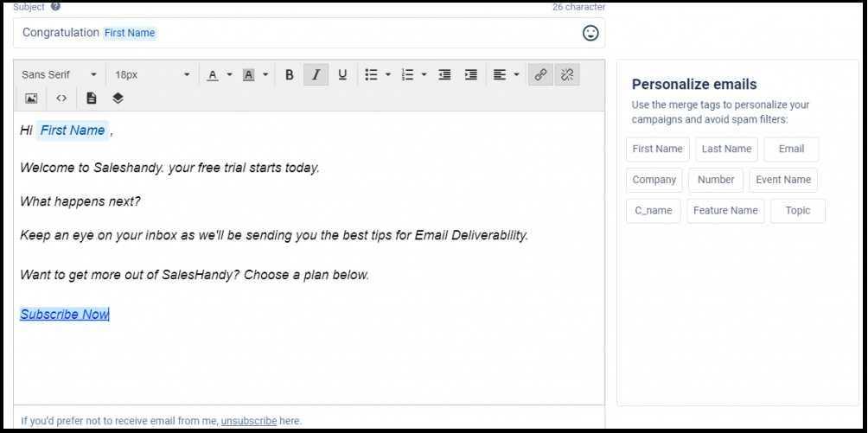Click the text align icon
This screenshot has height=433, width=868.
tap(500, 74)
